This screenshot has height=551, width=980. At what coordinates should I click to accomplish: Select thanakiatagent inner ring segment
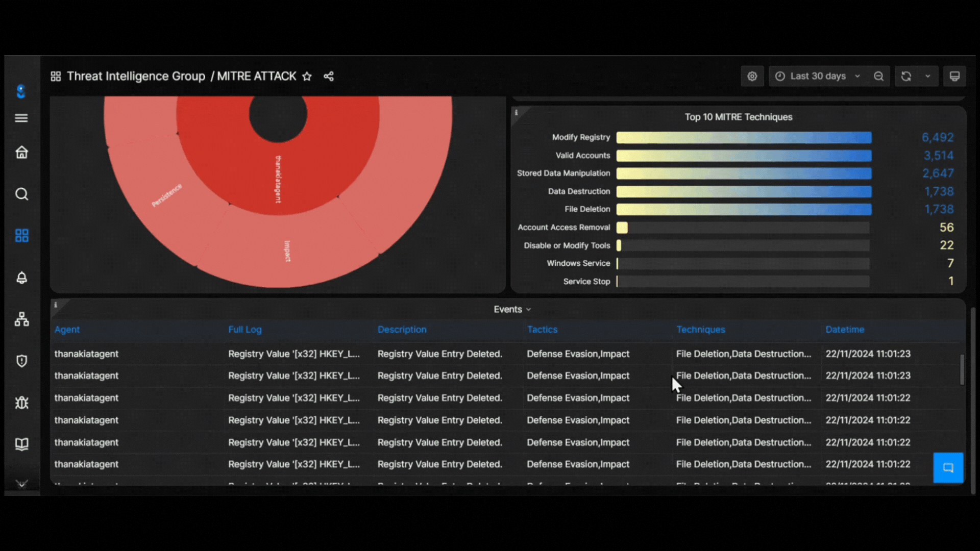point(278,179)
